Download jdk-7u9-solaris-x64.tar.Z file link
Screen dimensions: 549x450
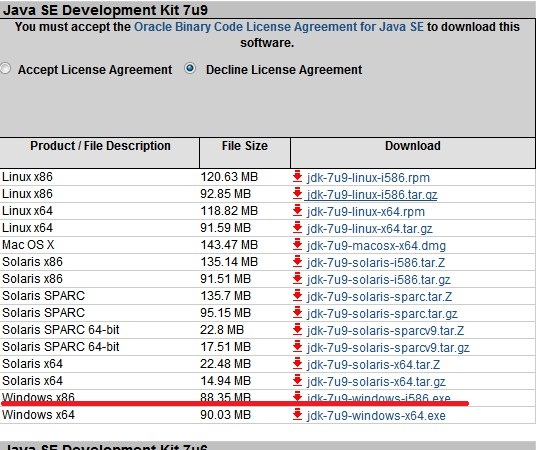point(373,365)
